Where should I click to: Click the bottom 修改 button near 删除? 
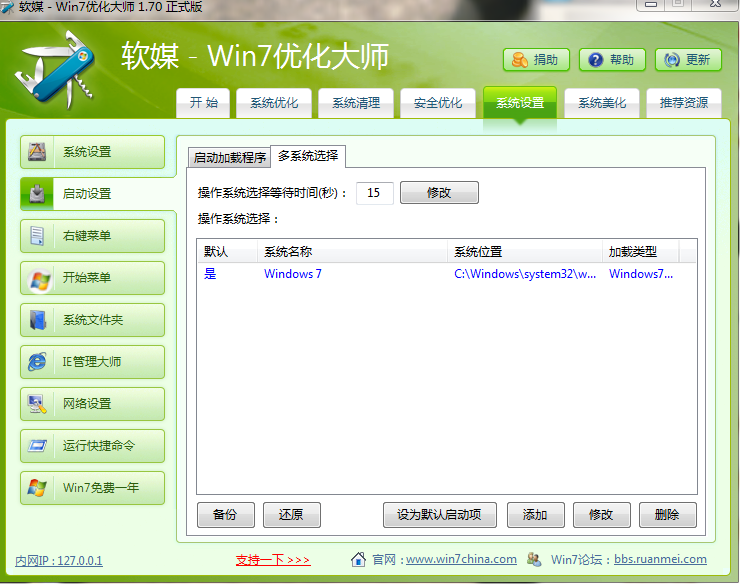tap(601, 515)
